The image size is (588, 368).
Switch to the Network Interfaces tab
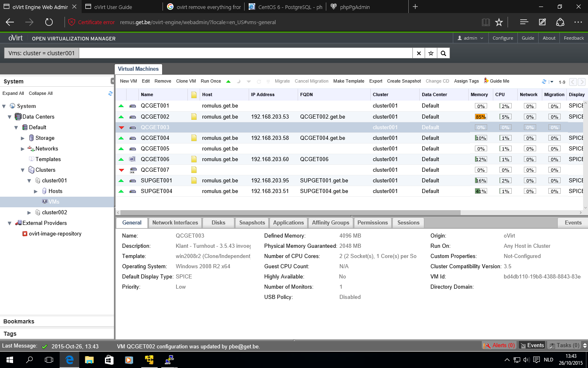[175, 223]
